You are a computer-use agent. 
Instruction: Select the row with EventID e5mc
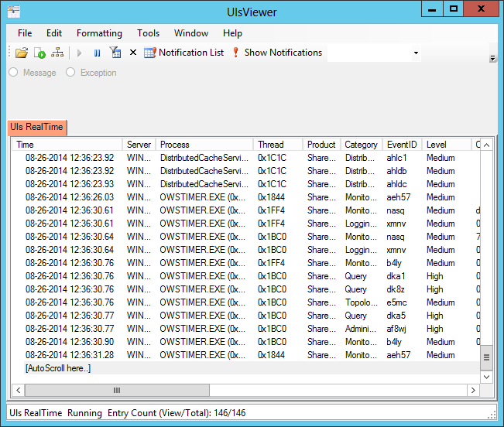pos(246,302)
